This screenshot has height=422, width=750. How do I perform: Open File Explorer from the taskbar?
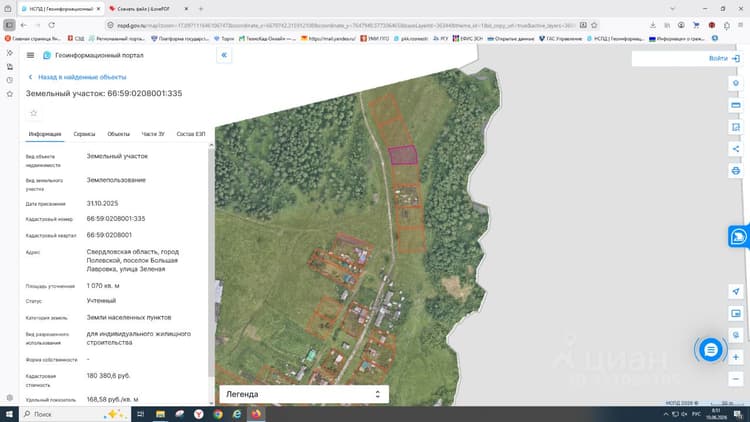pyautogui.click(x=160, y=414)
